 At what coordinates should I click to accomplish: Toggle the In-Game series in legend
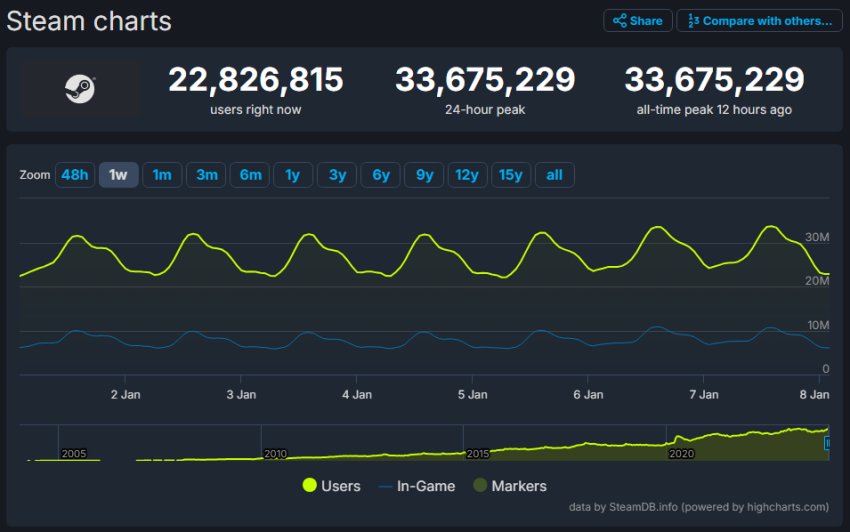click(x=417, y=486)
